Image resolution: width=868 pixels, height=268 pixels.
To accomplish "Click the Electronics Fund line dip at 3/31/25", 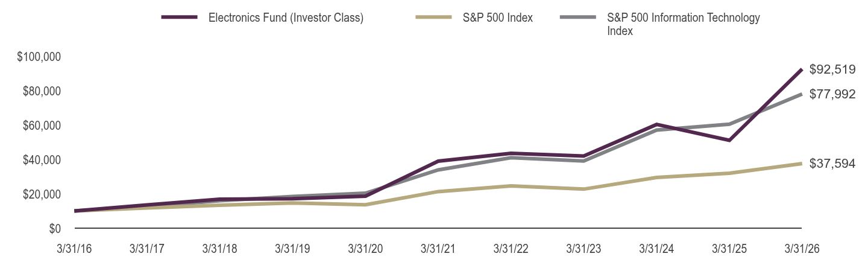I will pos(729,140).
